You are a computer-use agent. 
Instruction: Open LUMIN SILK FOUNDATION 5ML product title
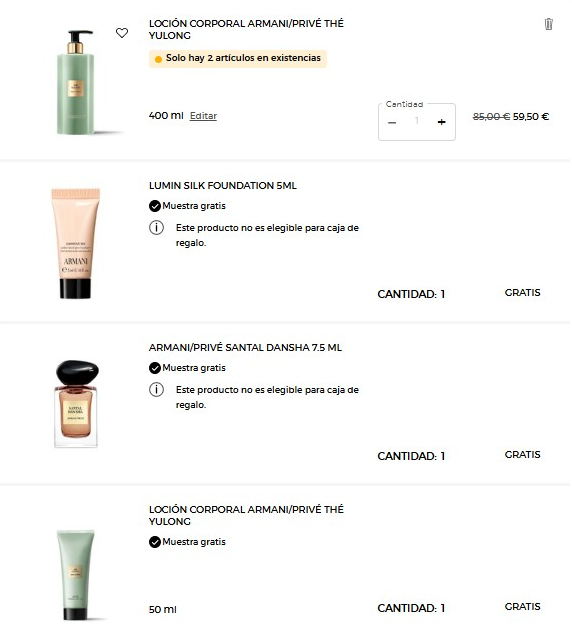pyautogui.click(x=223, y=186)
